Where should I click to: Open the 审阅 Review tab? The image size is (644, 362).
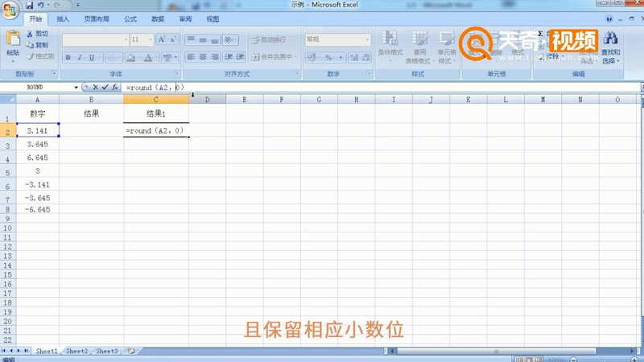(185, 19)
